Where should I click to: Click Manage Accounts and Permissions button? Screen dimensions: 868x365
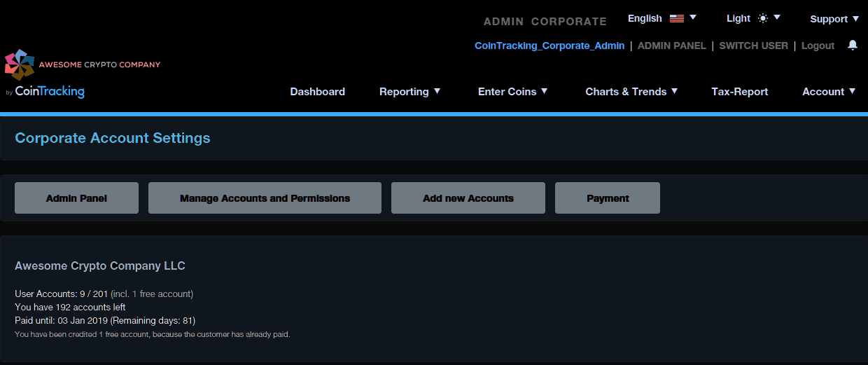pos(265,198)
